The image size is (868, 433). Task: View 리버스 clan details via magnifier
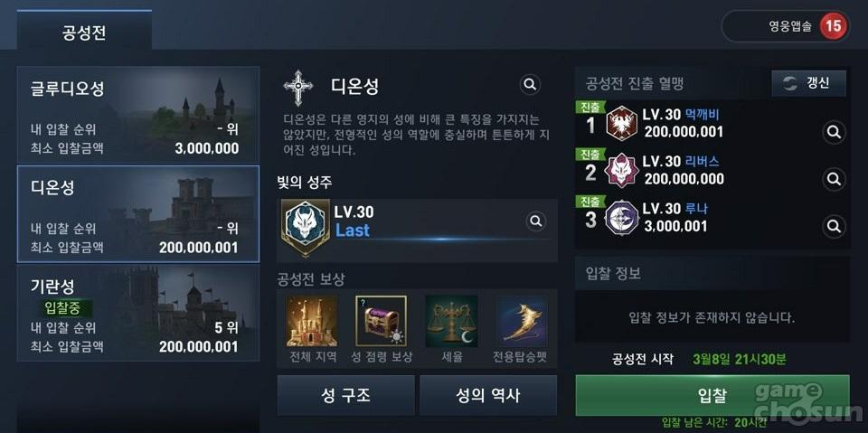pos(834,179)
